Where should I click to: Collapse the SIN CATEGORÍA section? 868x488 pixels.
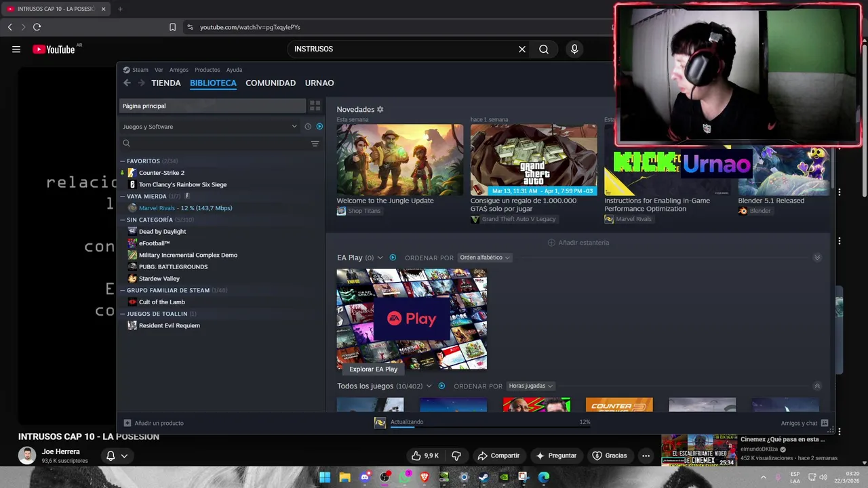(123, 220)
